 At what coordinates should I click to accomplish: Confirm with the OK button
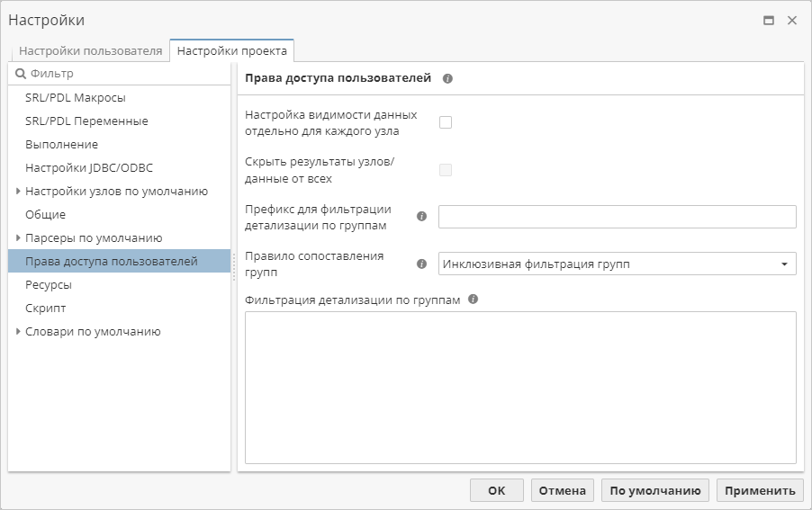point(497,490)
